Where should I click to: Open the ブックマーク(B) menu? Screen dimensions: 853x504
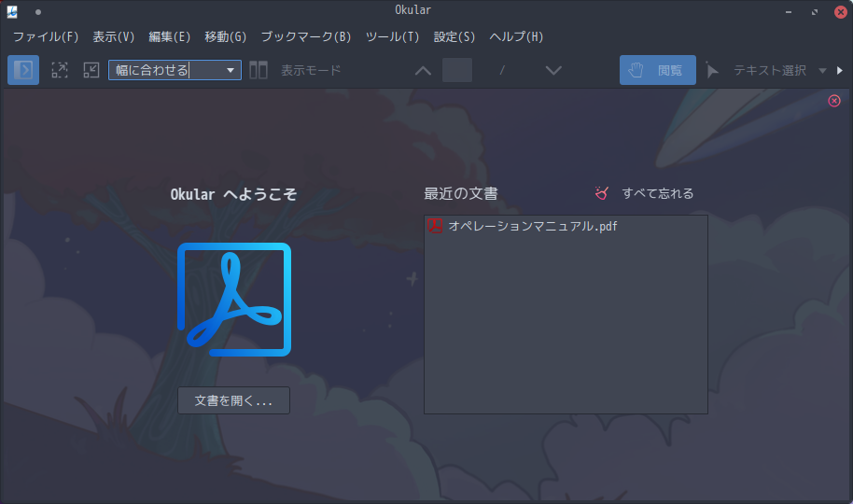click(x=306, y=36)
